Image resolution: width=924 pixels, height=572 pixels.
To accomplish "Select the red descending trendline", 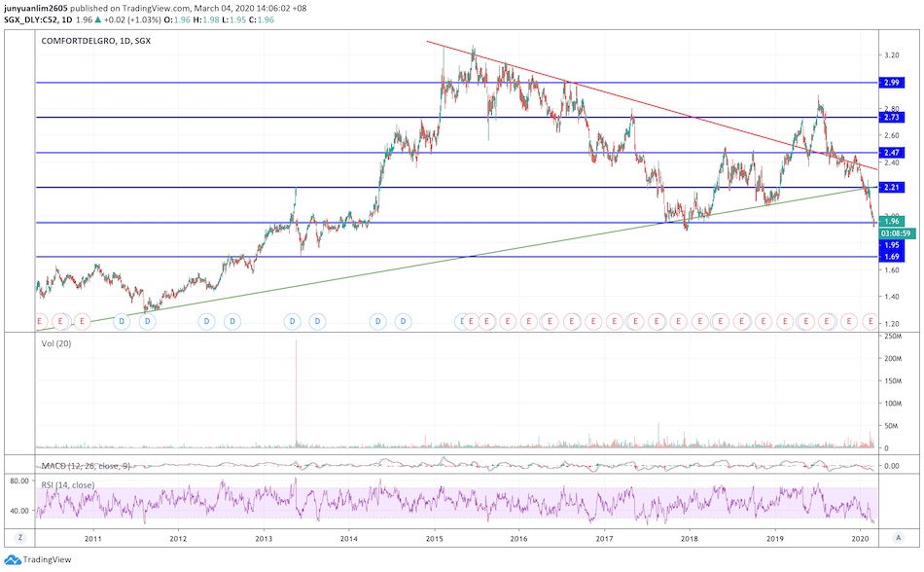I will 652,105.
